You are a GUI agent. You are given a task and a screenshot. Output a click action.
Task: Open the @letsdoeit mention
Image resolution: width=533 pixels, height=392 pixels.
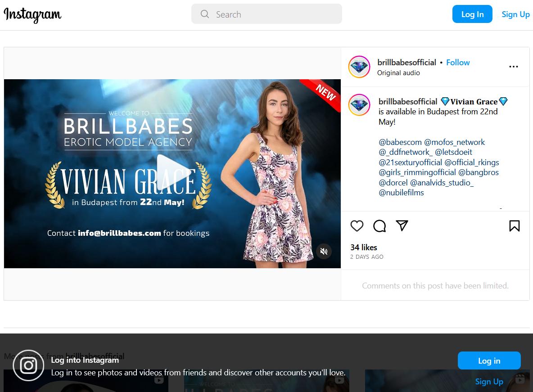click(453, 152)
